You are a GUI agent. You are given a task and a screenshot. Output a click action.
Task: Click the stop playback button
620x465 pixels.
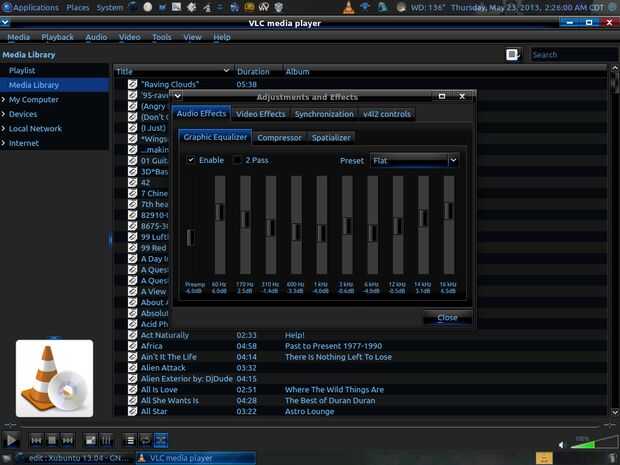pyautogui.click(x=52, y=439)
